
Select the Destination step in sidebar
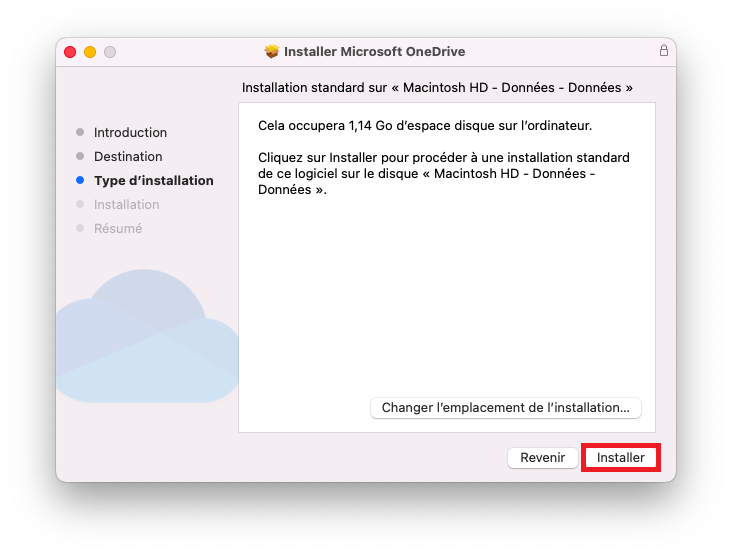coord(128,156)
